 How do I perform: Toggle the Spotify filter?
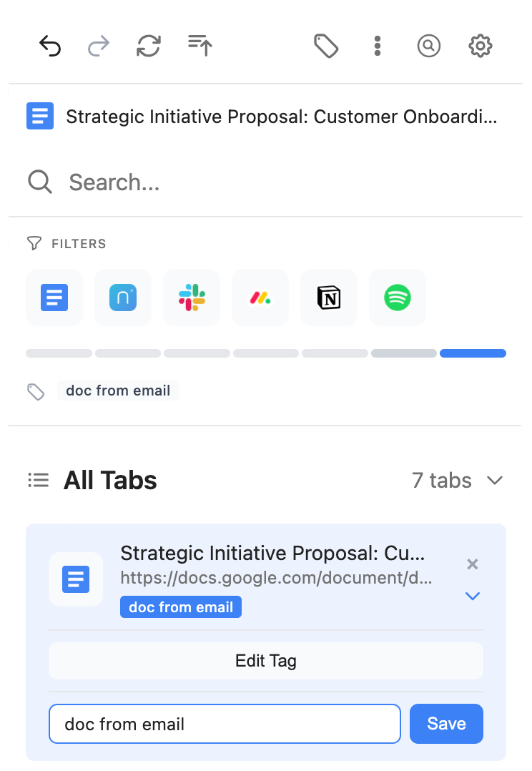[x=397, y=298]
